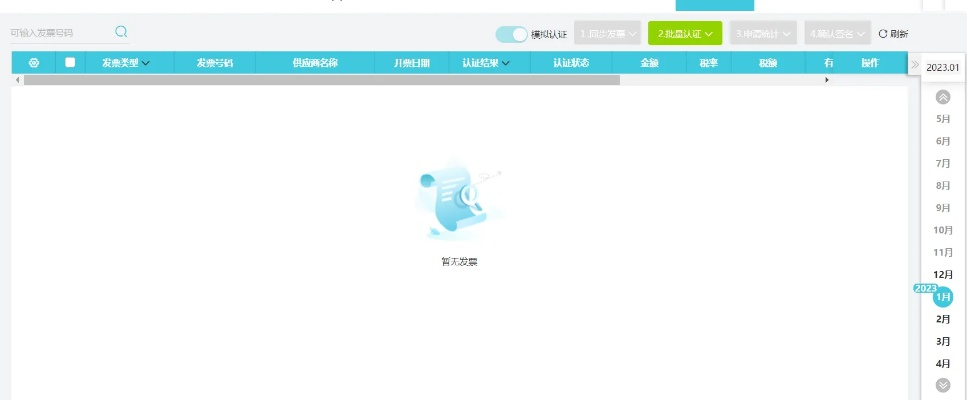Click the invoice number search field
The height and width of the screenshot is (400, 967).
coord(60,33)
